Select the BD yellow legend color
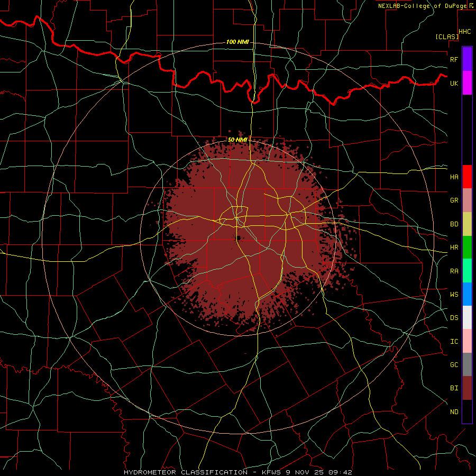 [467, 224]
